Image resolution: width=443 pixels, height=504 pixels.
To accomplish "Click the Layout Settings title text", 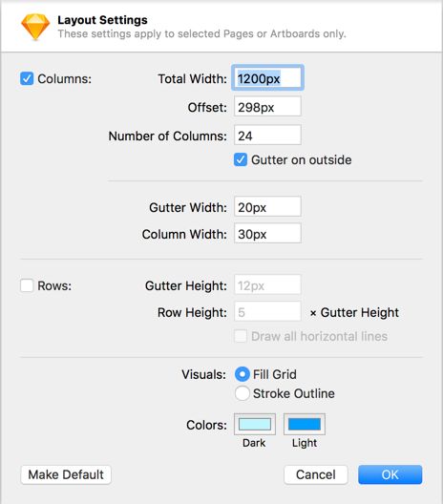I will 102,20.
